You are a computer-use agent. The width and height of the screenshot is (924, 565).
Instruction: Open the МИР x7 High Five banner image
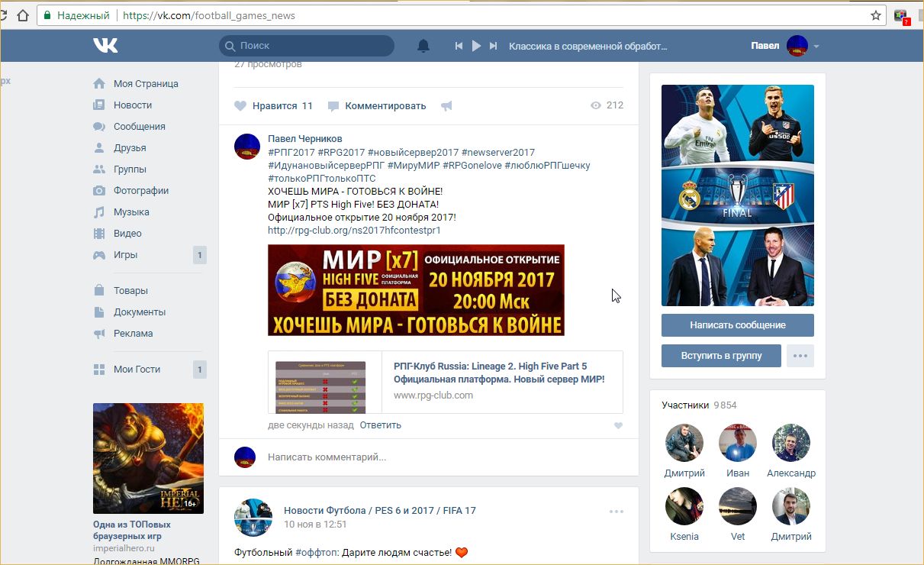416,290
